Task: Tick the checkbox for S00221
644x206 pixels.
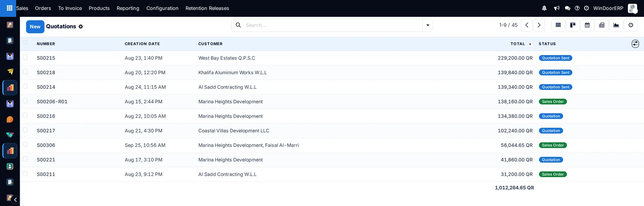Action: tap(25, 159)
